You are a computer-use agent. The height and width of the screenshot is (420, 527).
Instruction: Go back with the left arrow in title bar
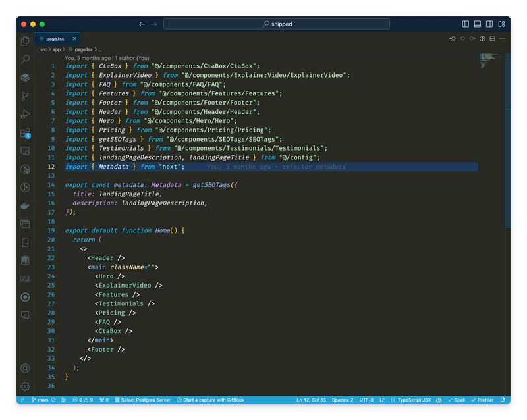(142, 24)
